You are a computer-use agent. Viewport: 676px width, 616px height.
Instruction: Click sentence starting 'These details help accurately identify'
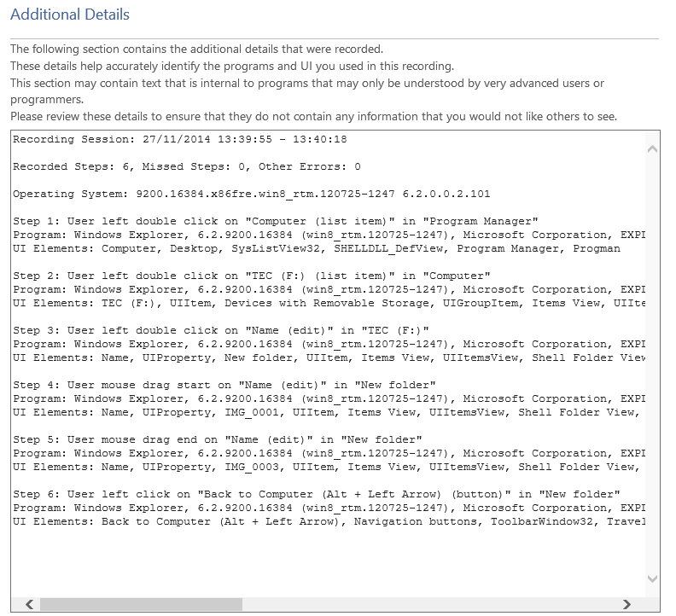pos(232,66)
